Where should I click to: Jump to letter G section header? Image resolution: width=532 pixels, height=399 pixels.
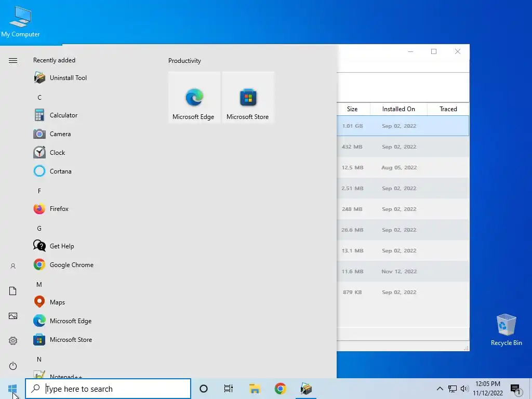(x=39, y=229)
